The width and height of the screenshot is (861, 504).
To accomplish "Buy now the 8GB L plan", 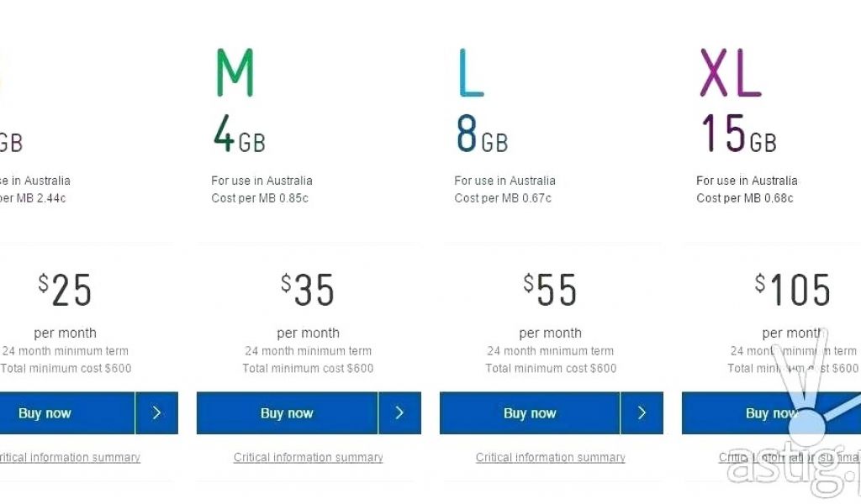I will point(530,413).
